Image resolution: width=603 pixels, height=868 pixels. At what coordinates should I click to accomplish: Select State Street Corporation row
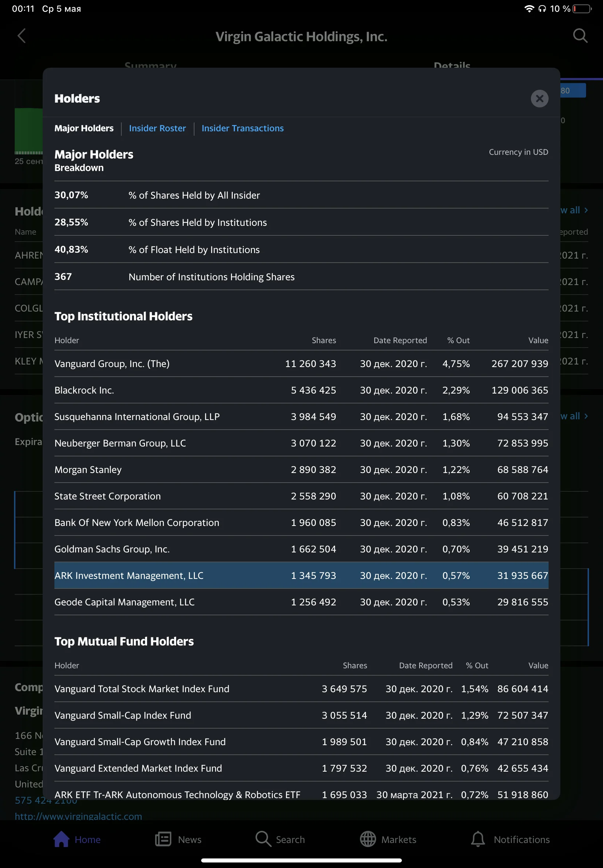[301, 496]
